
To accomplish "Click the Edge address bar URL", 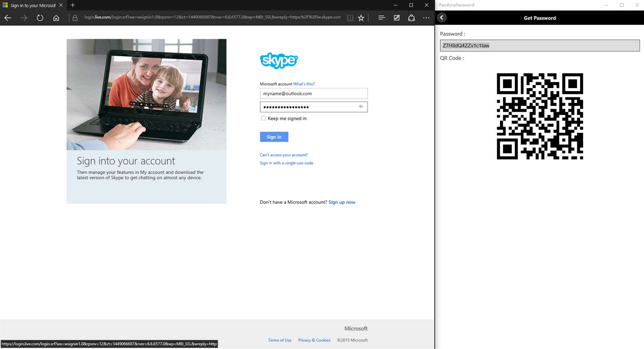I will pos(212,17).
